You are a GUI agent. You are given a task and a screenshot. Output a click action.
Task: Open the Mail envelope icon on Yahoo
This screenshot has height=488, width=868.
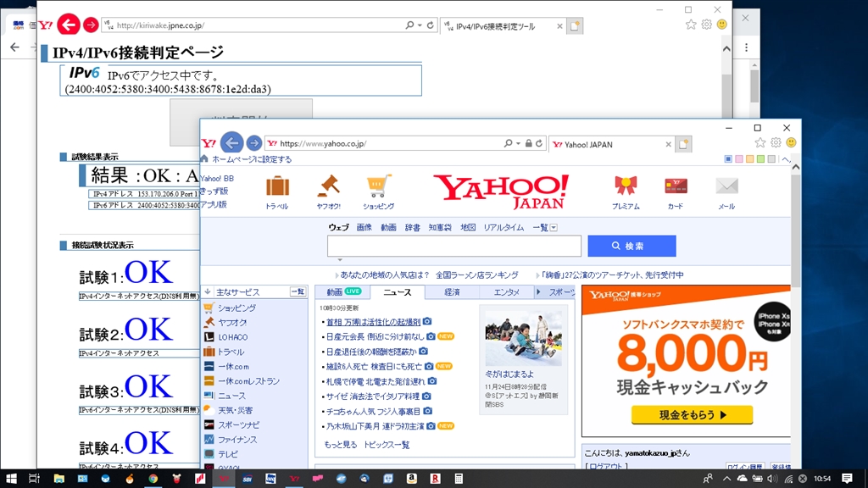coord(726,186)
